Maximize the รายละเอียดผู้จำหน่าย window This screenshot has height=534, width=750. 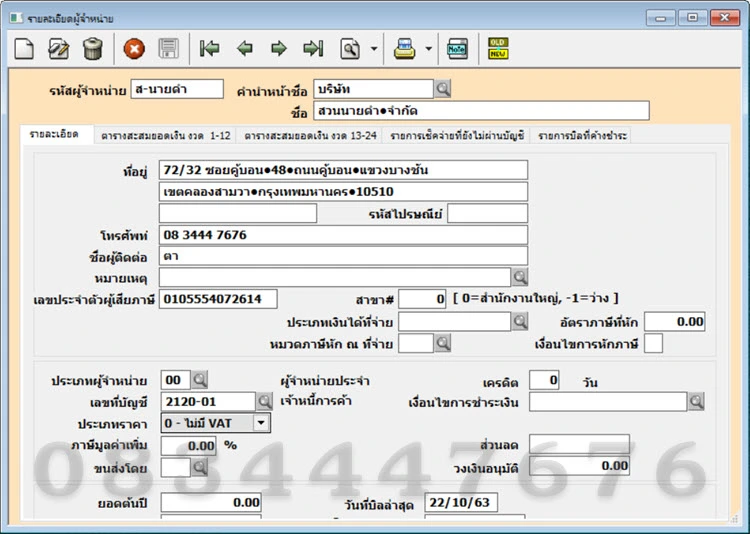pyautogui.click(x=693, y=18)
